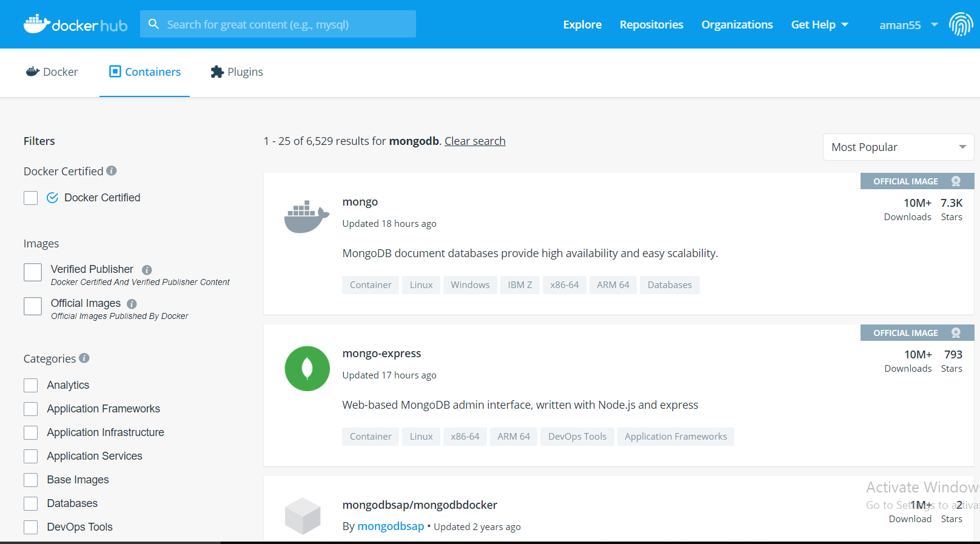Check the DevOps Tools category
The height and width of the screenshot is (544, 980).
point(30,528)
